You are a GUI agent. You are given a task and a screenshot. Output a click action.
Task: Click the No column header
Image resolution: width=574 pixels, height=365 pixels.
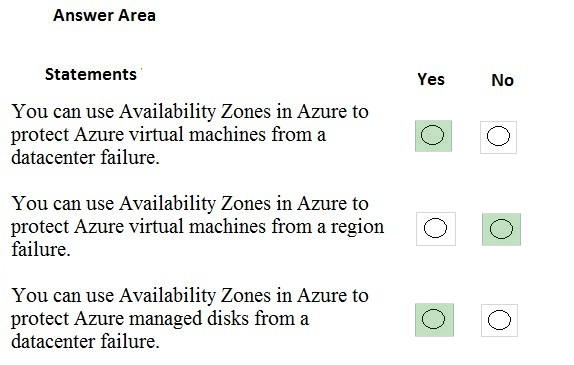(502, 80)
